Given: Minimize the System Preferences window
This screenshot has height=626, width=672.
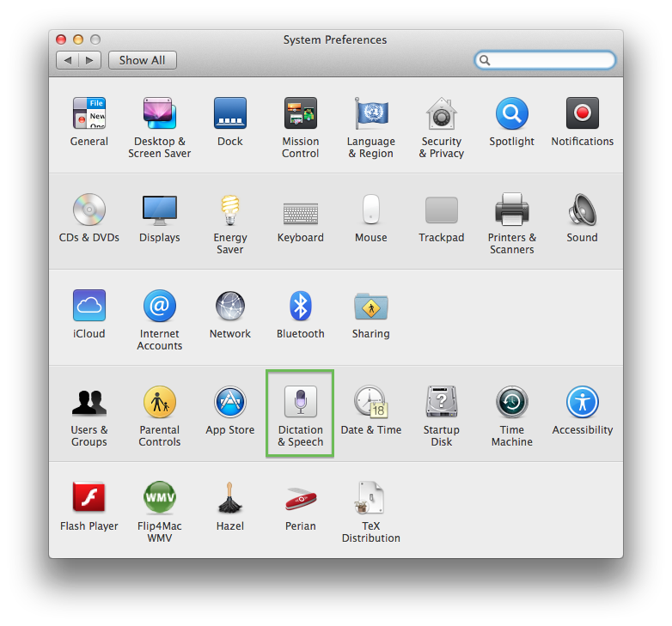Looking at the screenshot, I should pyautogui.click(x=78, y=40).
